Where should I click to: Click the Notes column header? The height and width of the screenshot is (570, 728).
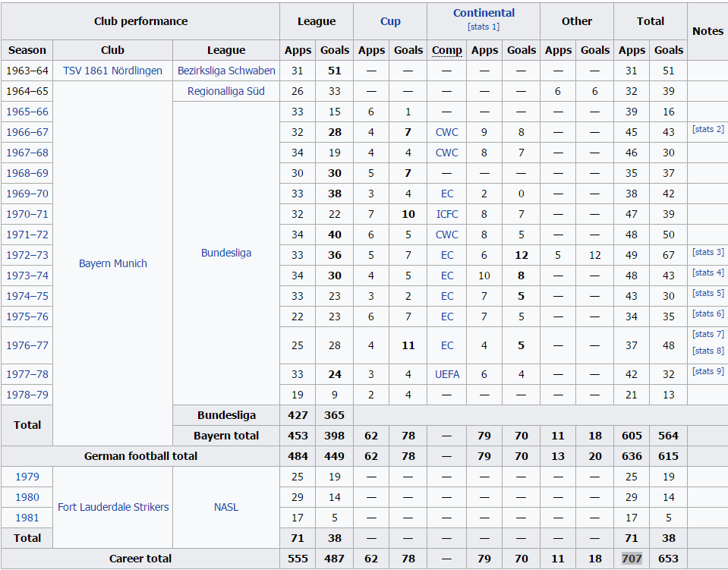click(708, 31)
